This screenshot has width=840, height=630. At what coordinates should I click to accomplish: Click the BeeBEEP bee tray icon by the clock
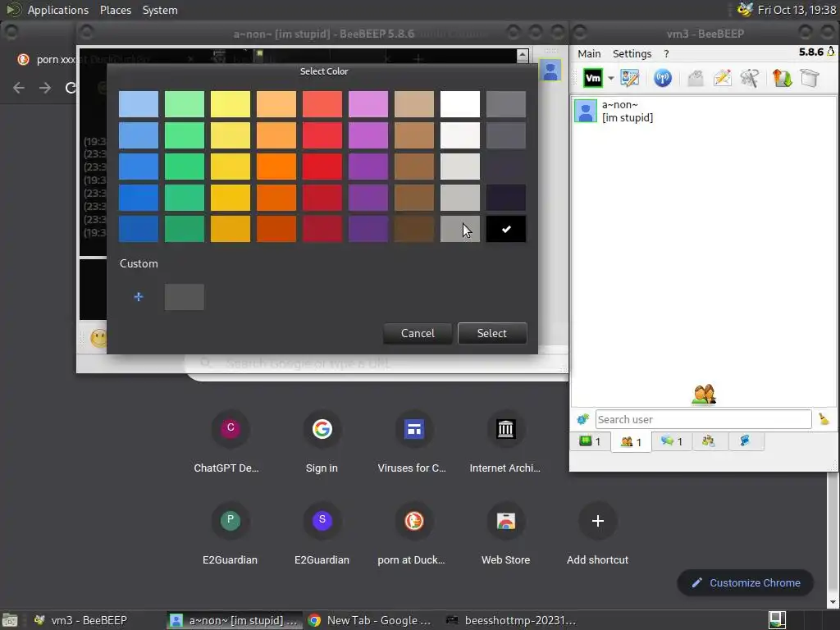745,9
